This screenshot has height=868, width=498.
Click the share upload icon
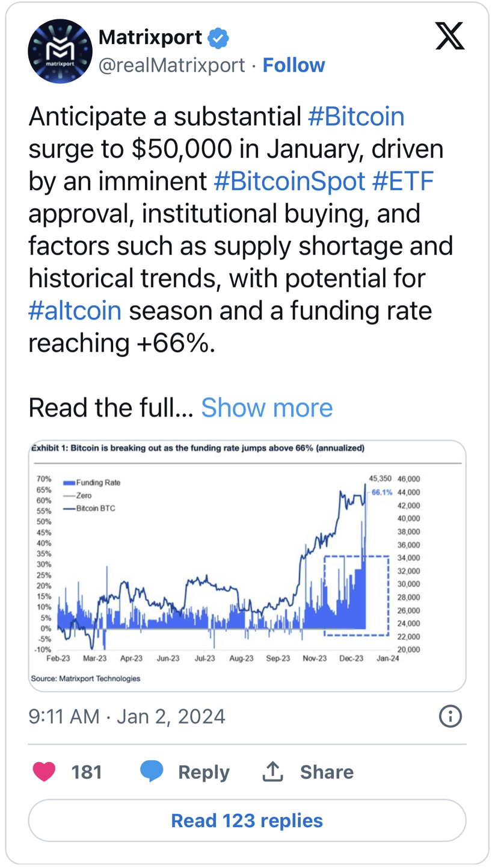tap(272, 771)
